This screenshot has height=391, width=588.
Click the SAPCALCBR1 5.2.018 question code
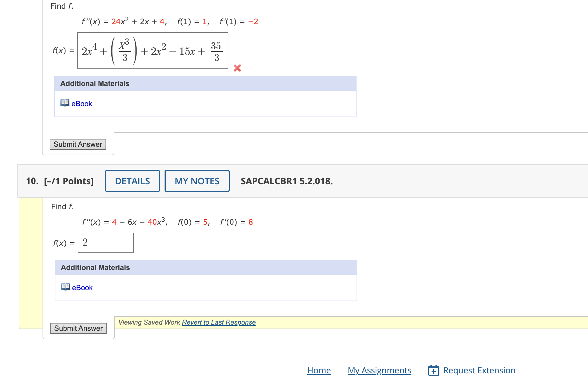pyautogui.click(x=287, y=181)
